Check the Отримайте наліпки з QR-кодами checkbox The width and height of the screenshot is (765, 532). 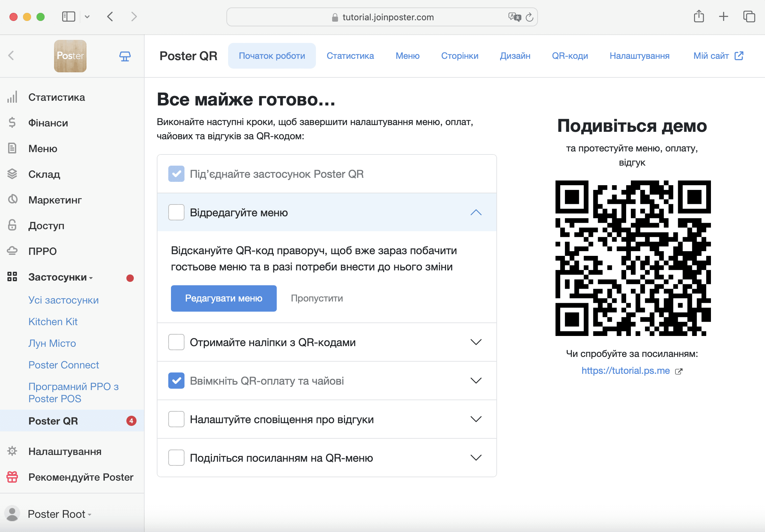pos(176,342)
